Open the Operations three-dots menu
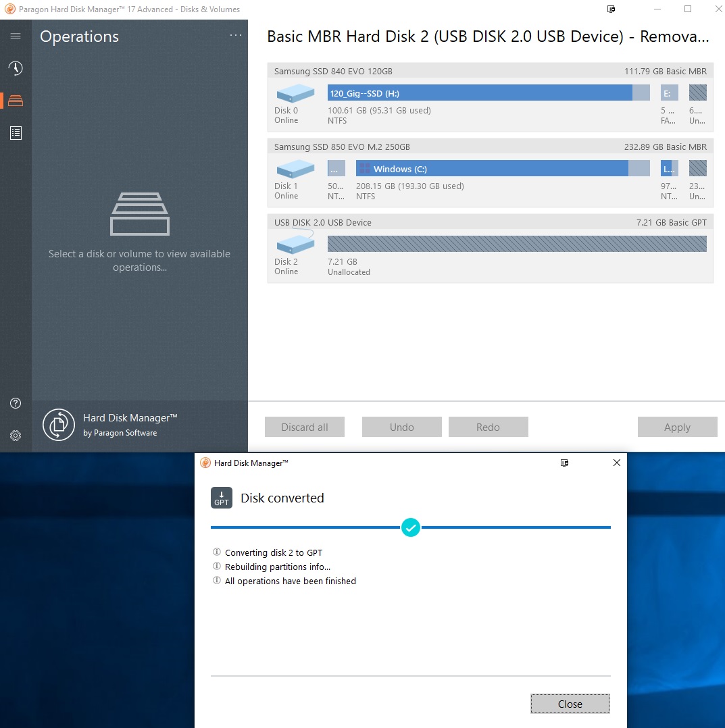 (x=236, y=35)
